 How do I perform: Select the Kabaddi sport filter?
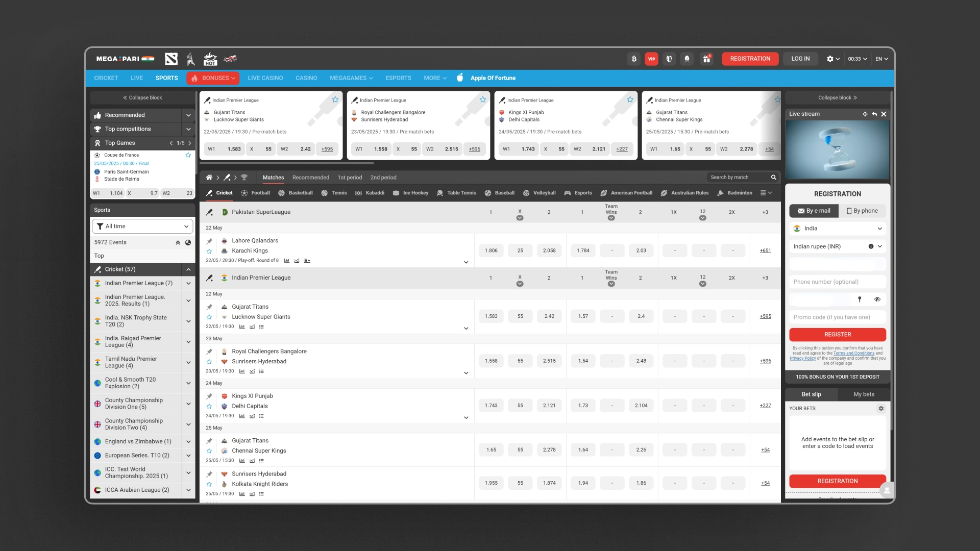(370, 193)
